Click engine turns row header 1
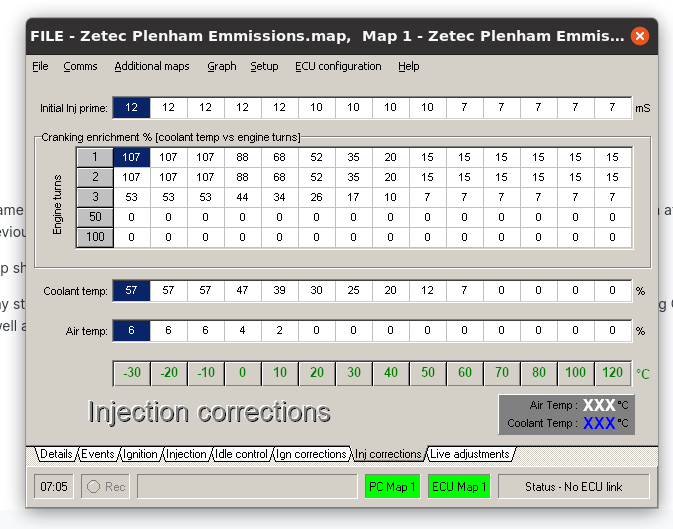The image size is (673, 529). 95,157
